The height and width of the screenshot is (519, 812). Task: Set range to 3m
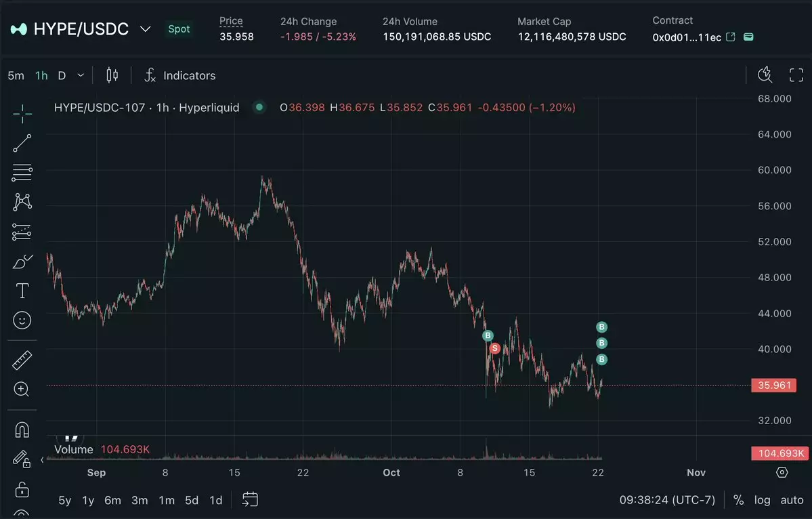(x=140, y=500)
